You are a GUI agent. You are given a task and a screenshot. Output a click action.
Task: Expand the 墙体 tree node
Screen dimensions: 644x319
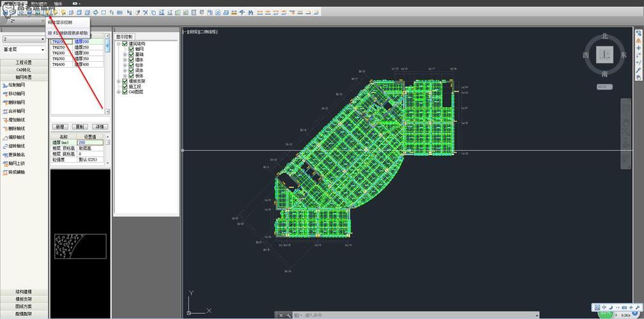pos(125,60)
